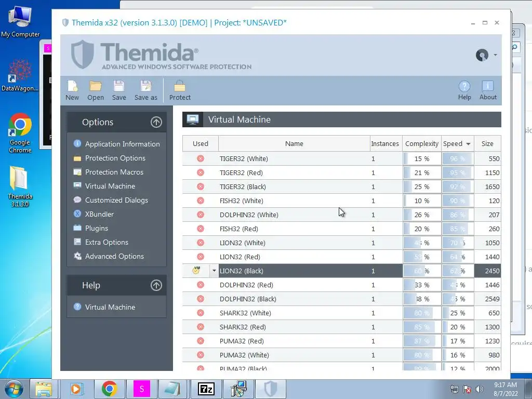Screen dimensions: 532x399
Task: Open Chrome from the taskbar
Action: pyautogui.click(x=109, y=389)
